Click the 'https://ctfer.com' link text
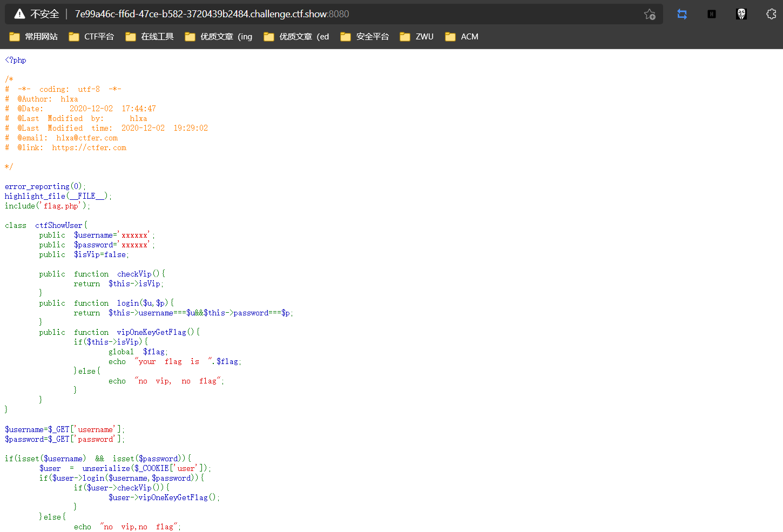The height and width of the screenshot is (532, 783). coord(89,147)
